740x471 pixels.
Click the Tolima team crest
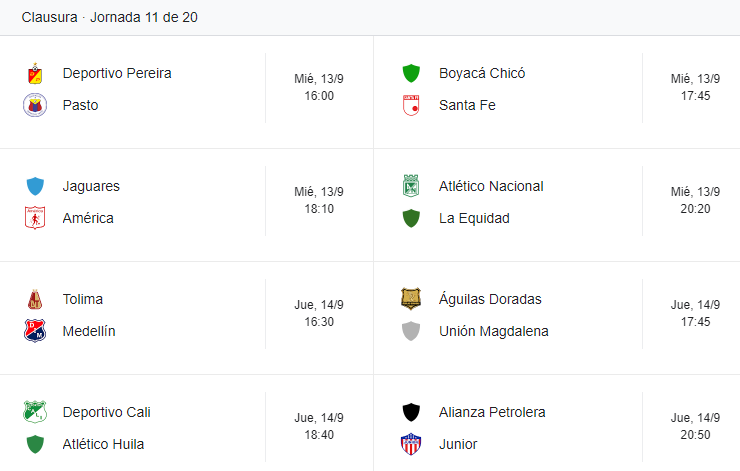[35, 299]
